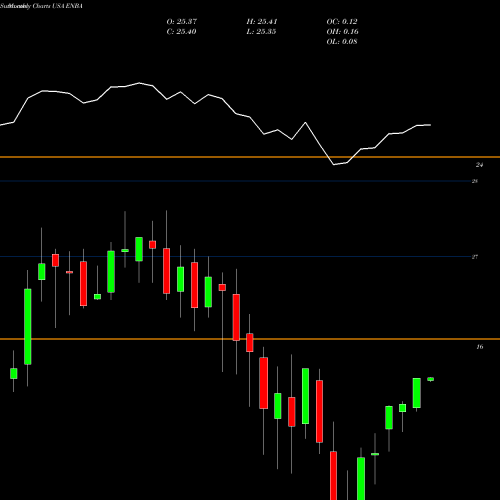The image size is (500, 500).
Task: Click the low value 'L: 25.35'
Action: pos(261,32)
